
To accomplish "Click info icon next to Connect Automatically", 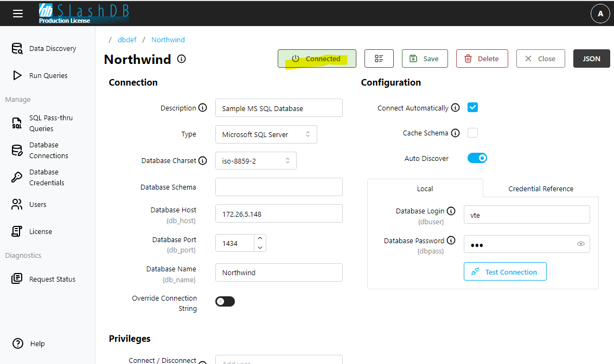I will click(455, 108).
